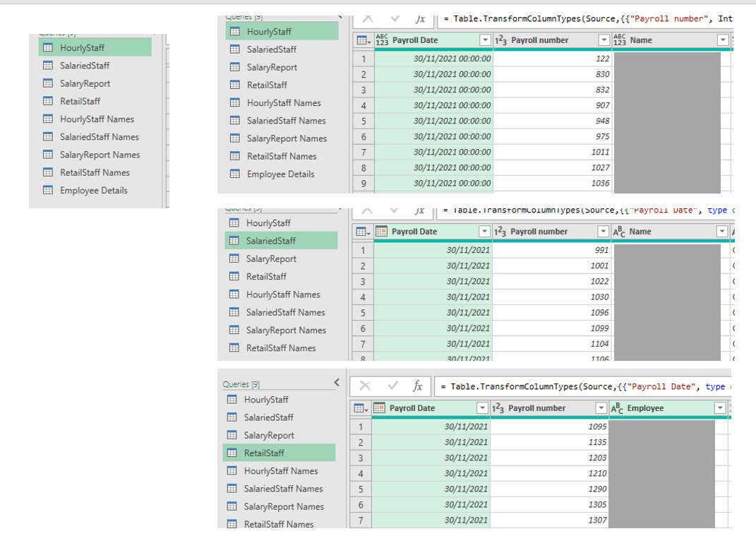The width and height of the screenshot is (756, 536).
Task: Click payroll number cell 1036 in the top panel
Action: pyautogui.click(x=553, y=183)
